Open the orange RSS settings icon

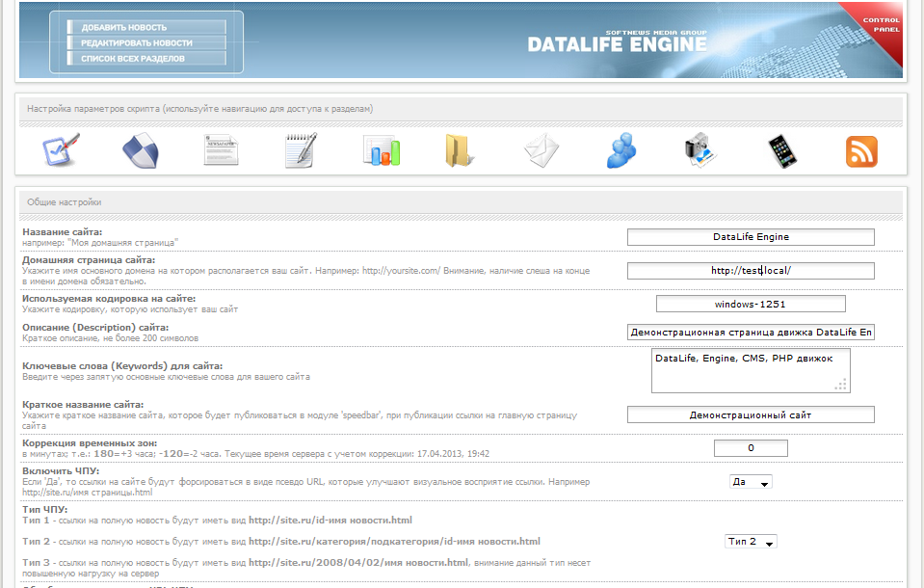pos(861,151)
